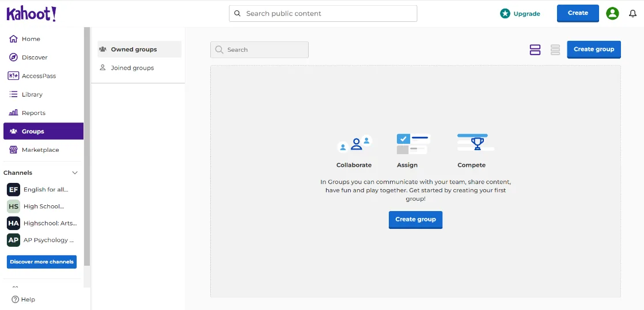The width and height of the screenshot is (644, 310).
Task: Click the Channels heading text
Action: 18,173
